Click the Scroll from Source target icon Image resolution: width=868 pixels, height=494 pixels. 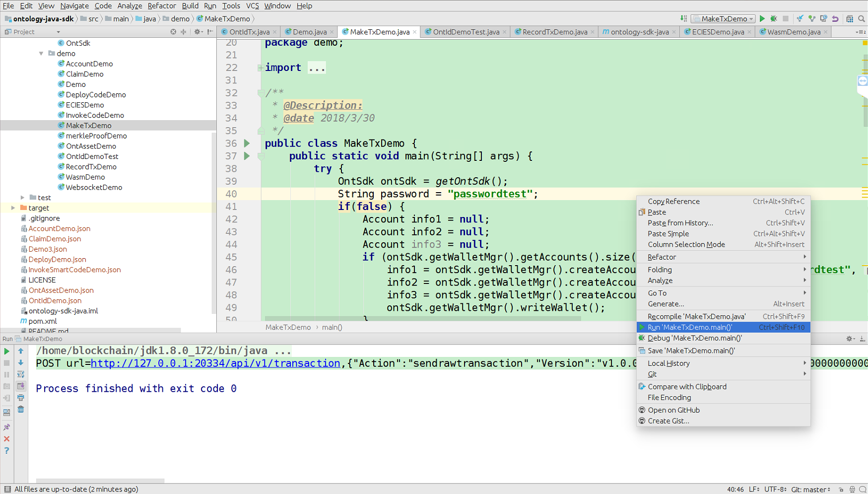coord(173,32)
